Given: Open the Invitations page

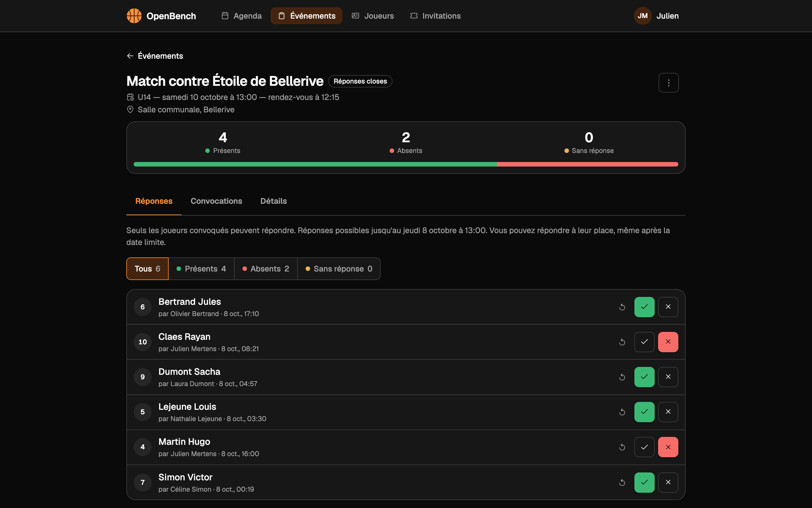Looking at the screenshot, I should pos(435,16).
